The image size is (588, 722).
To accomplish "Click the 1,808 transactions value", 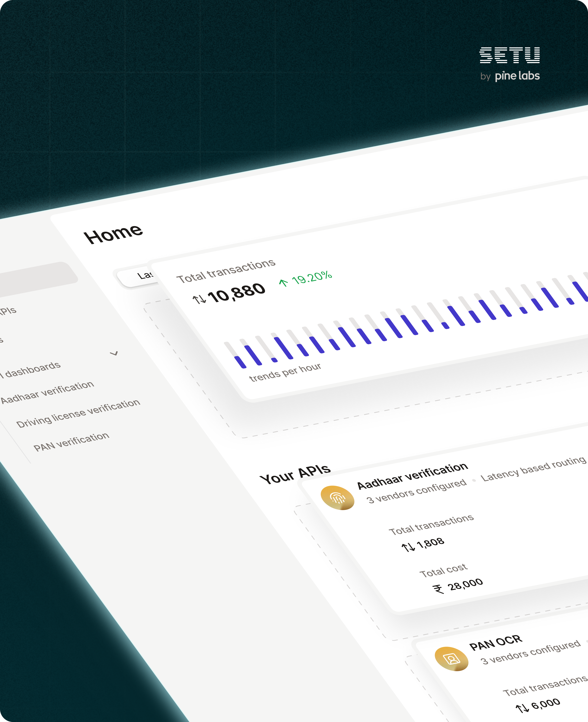I will (x=430, y=543).
